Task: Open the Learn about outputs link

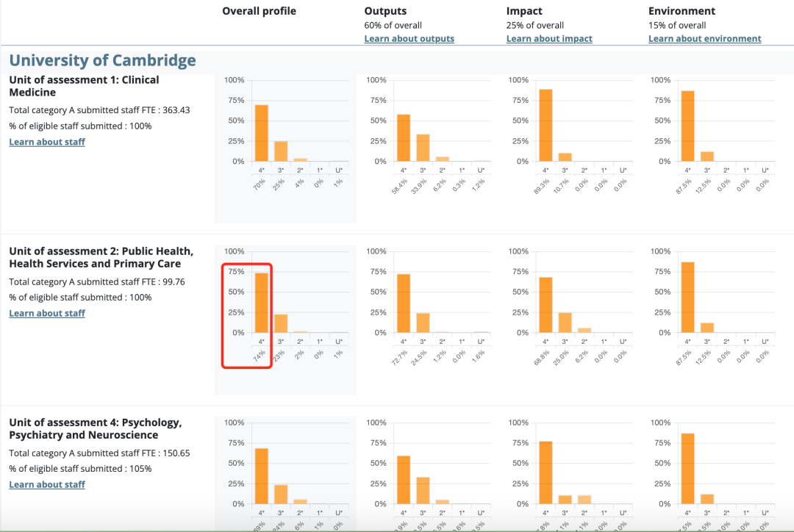Action: (409, 39)
